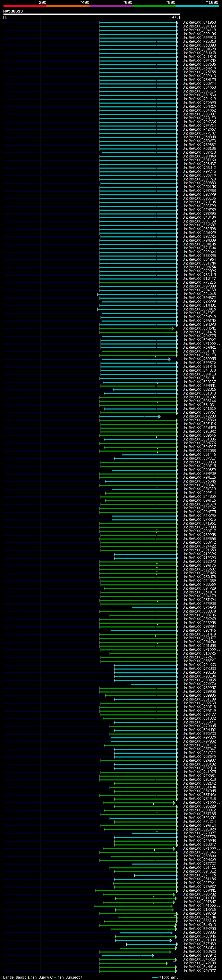Select the UniRef100_Q75T55 label
Screen dimensions: 222x980
(x=199, y=72)
